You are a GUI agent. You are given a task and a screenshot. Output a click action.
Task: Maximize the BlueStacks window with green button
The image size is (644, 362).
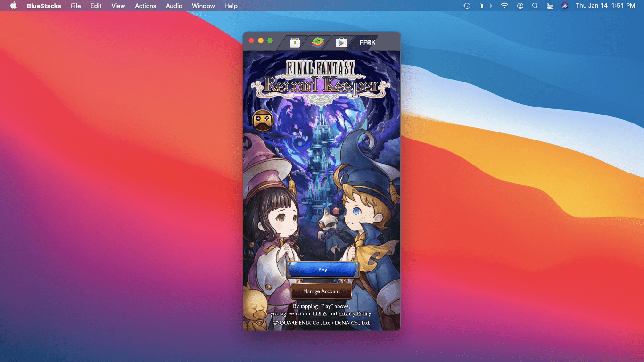[270, 41]
